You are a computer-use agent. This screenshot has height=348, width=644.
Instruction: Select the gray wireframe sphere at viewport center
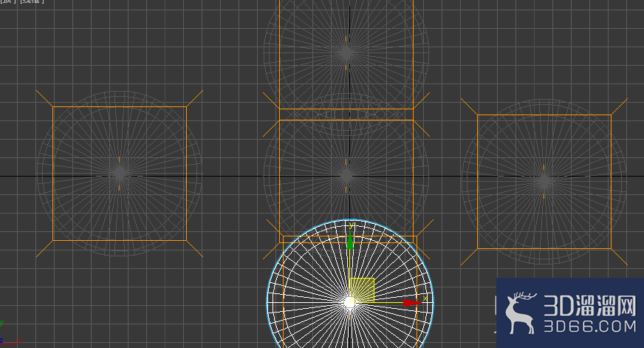point(346,176)
